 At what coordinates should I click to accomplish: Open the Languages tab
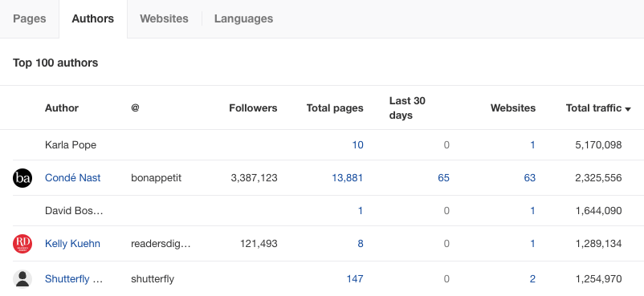point(243,19)
